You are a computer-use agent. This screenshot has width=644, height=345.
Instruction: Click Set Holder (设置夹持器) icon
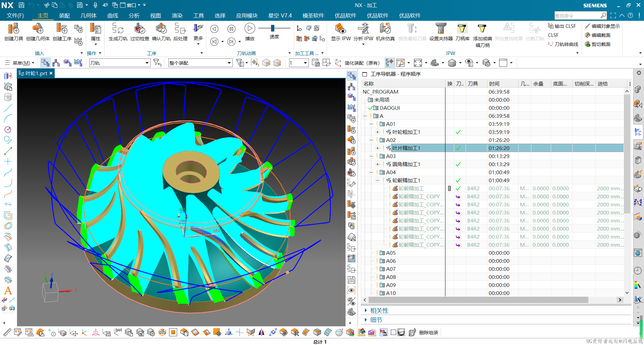(441, 32)
